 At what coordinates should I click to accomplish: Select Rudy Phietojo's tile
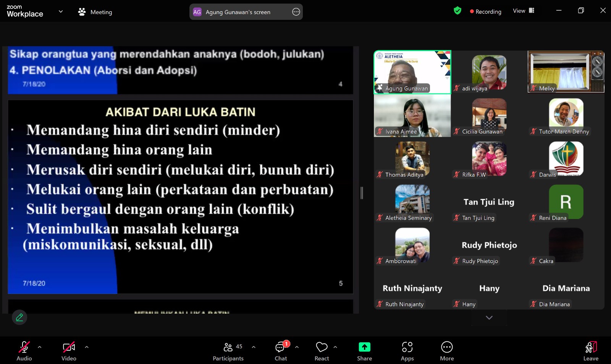(489, 245)
